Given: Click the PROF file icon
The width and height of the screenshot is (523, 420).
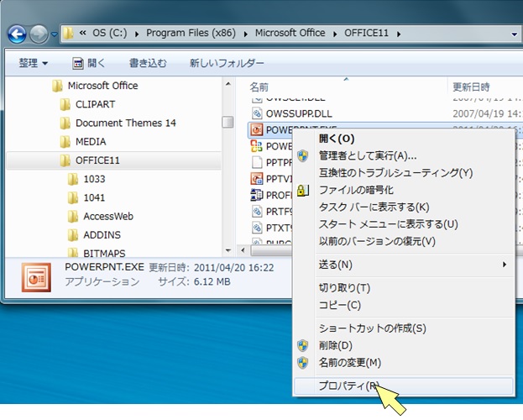Looking at the screenshot, I should coord(257,195).
